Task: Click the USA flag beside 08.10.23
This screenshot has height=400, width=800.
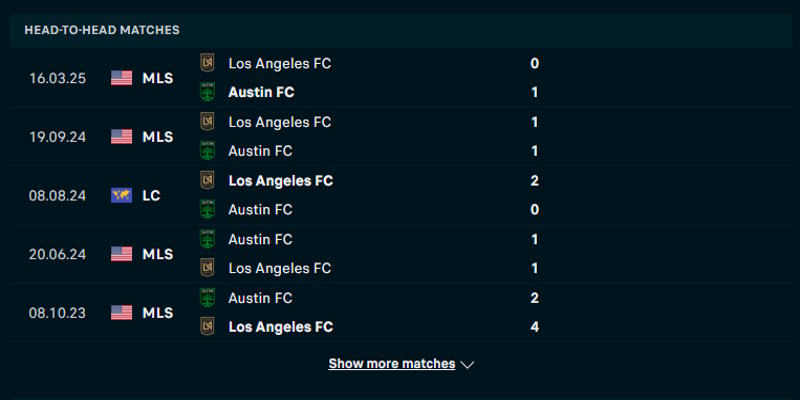Action: [x=121, y=312]
